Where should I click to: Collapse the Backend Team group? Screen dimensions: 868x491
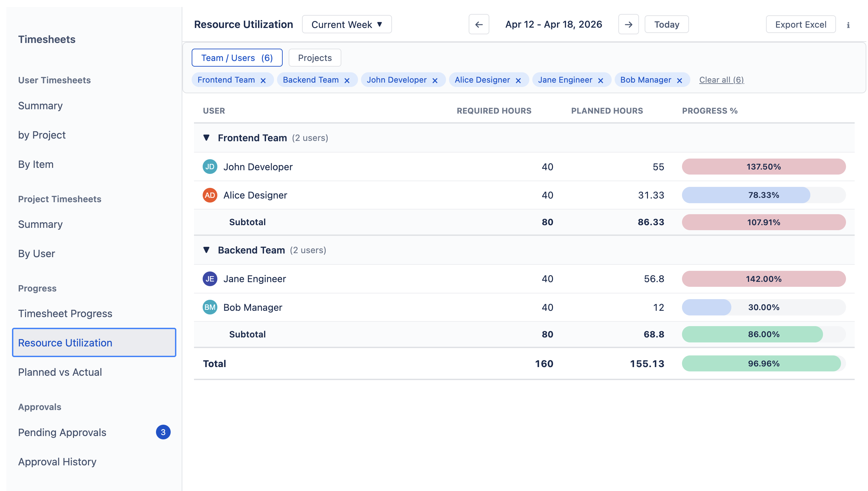[206, 250]
